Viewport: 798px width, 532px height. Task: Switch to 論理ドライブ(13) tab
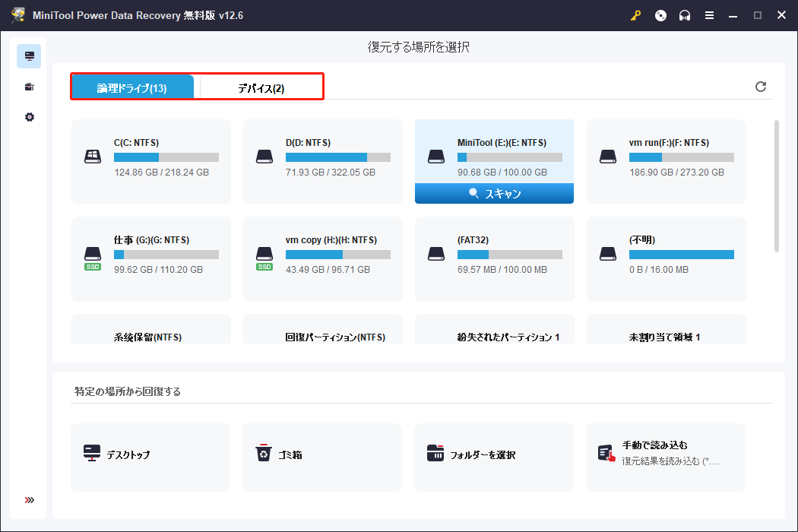pos(132,87)
